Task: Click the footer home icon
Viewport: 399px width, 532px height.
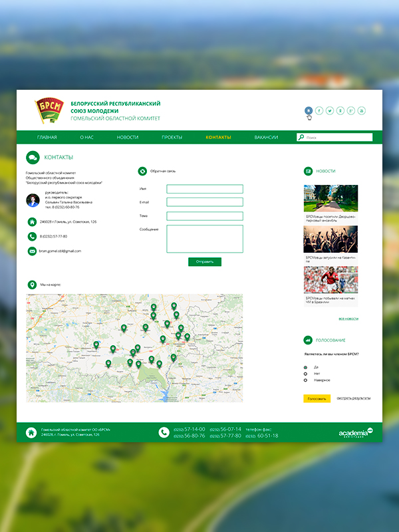Action: [x=31, y=433]
